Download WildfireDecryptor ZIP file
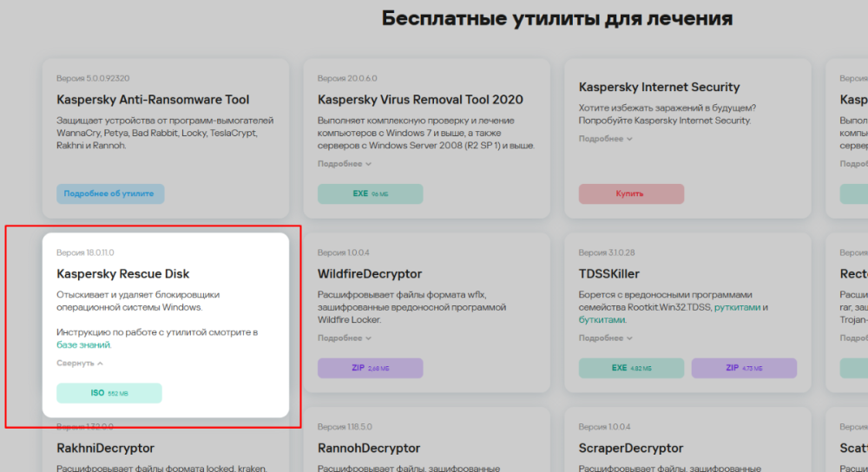Screen dimensions: 868x472 point(371,368)
